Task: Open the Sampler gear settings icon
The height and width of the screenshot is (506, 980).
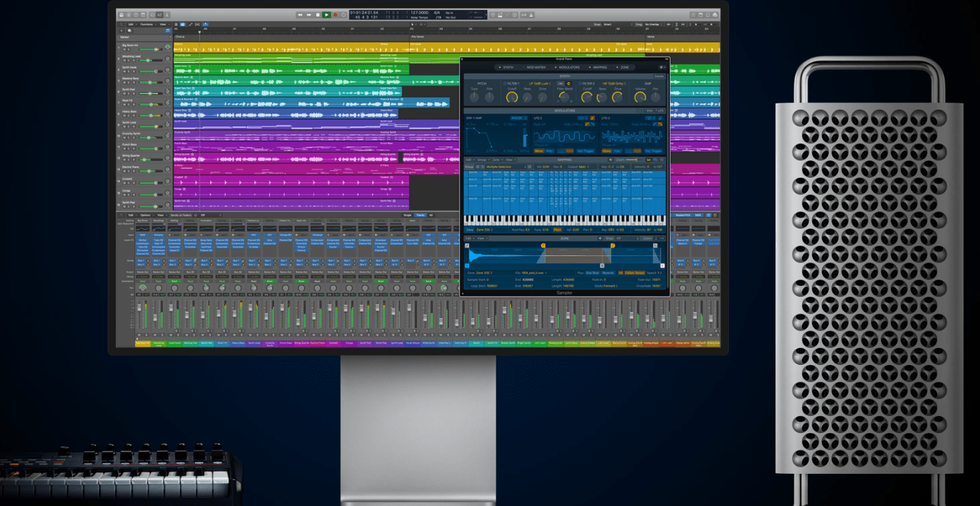Action: [x=662, y=67]
